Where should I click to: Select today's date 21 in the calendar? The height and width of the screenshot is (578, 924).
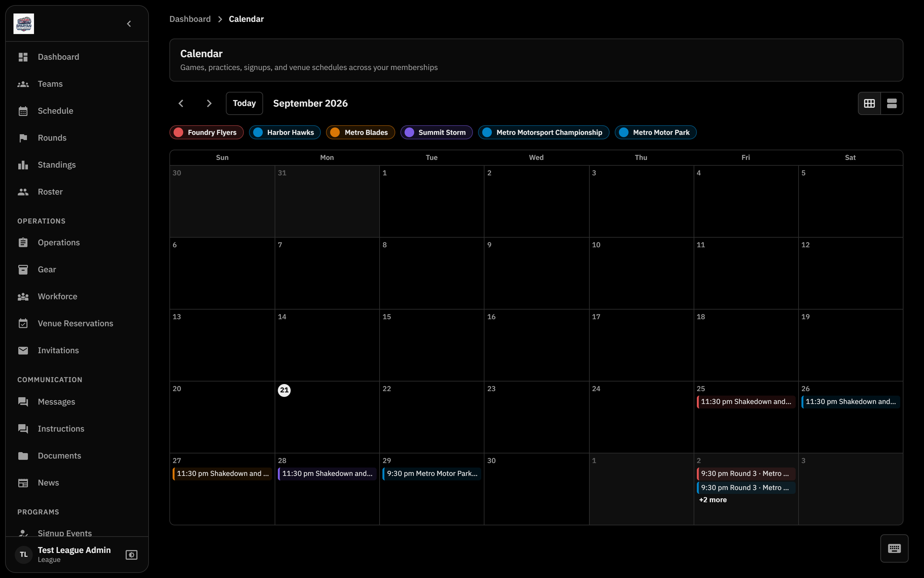pos(284,390)
